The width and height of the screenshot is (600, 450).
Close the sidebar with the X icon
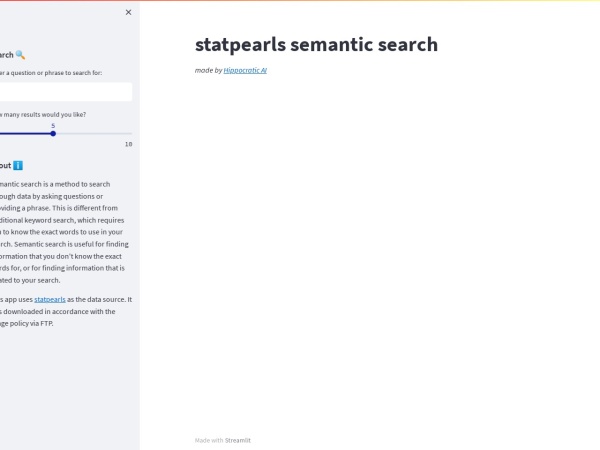[128, 12]
